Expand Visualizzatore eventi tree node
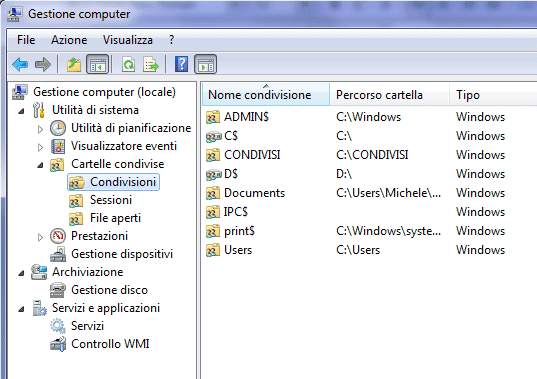Viewport: 537px width, 379px height. (40, 147)
